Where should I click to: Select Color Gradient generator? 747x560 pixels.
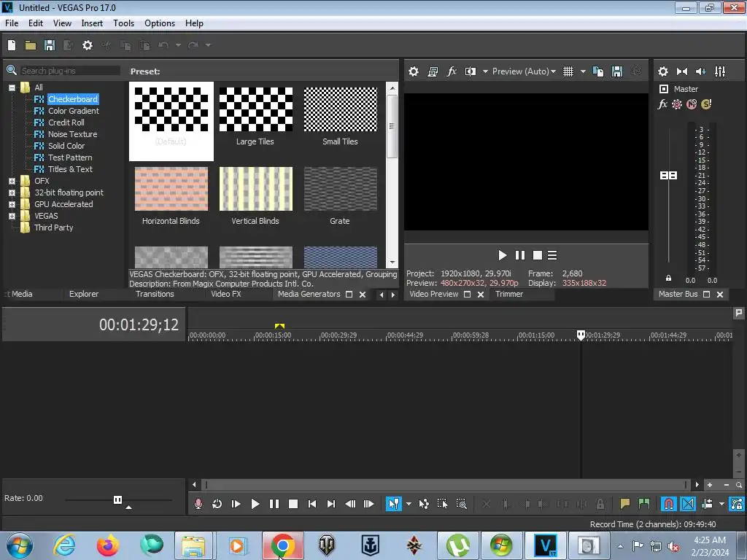[74, 111]
